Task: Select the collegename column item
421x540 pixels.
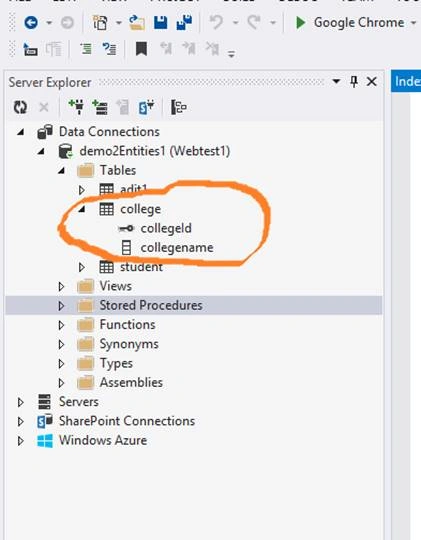Action: [x=177, y=248]
